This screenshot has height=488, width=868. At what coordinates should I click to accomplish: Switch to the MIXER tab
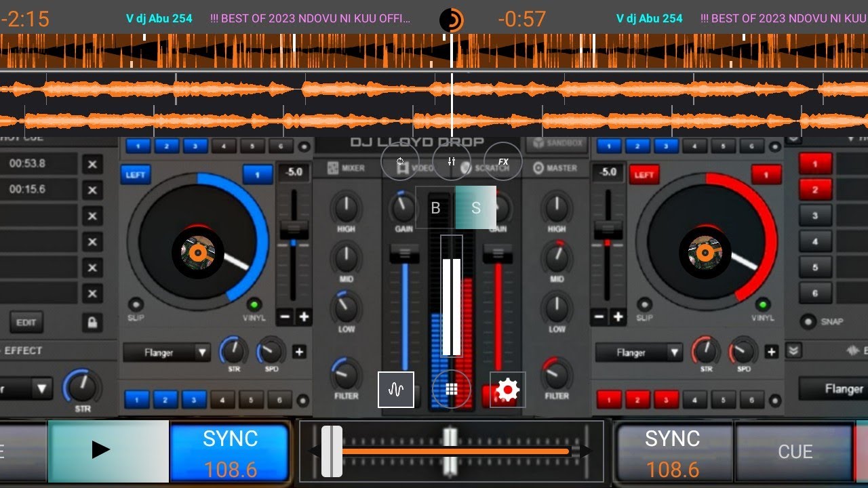pyautogui.click(x=347, y=168)
